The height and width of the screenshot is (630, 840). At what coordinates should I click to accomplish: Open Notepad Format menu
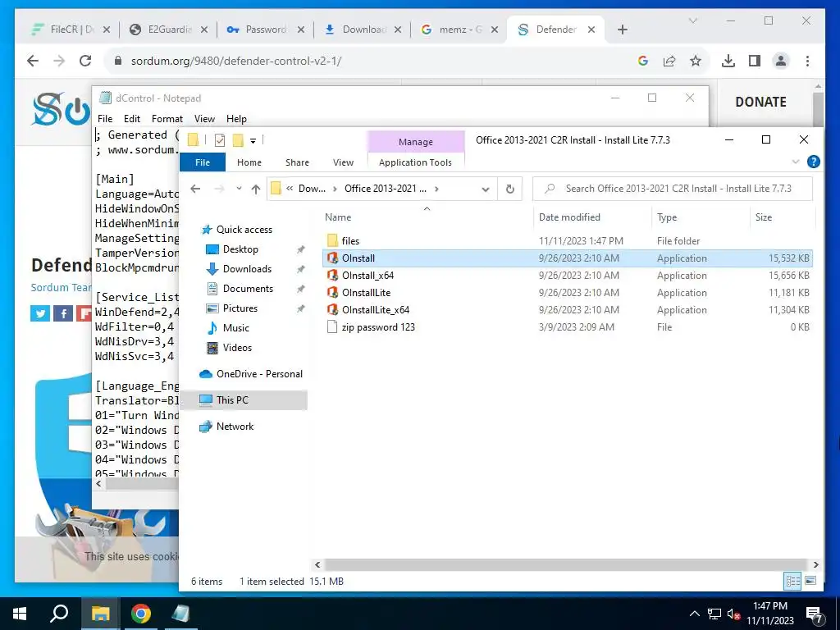(x=167, y=119)
